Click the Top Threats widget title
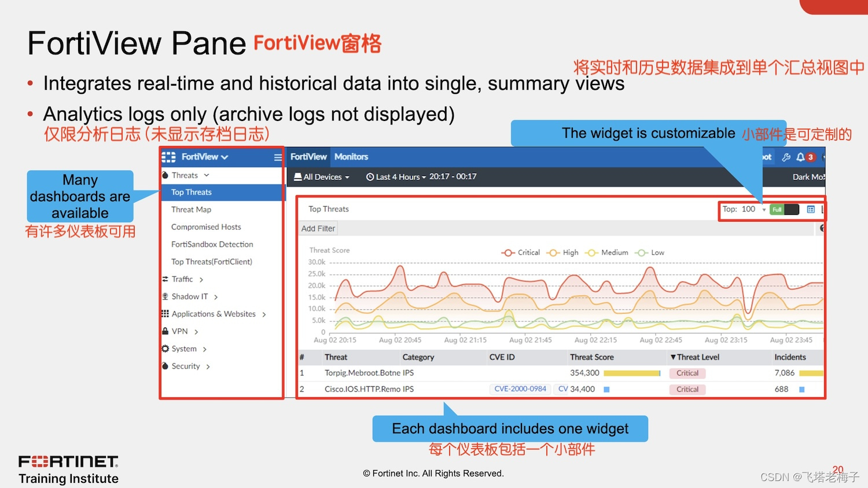The image size is (868, 488). tap(329, 209)
